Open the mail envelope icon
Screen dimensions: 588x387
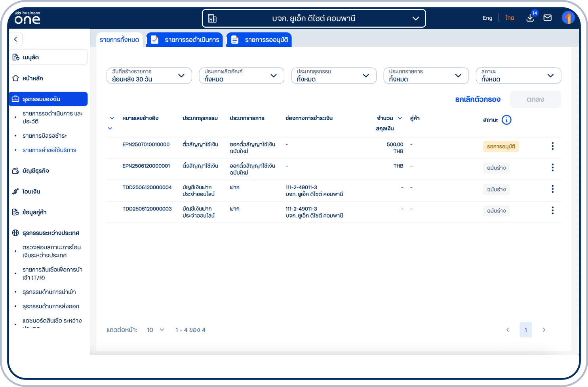tap(548, 18)
